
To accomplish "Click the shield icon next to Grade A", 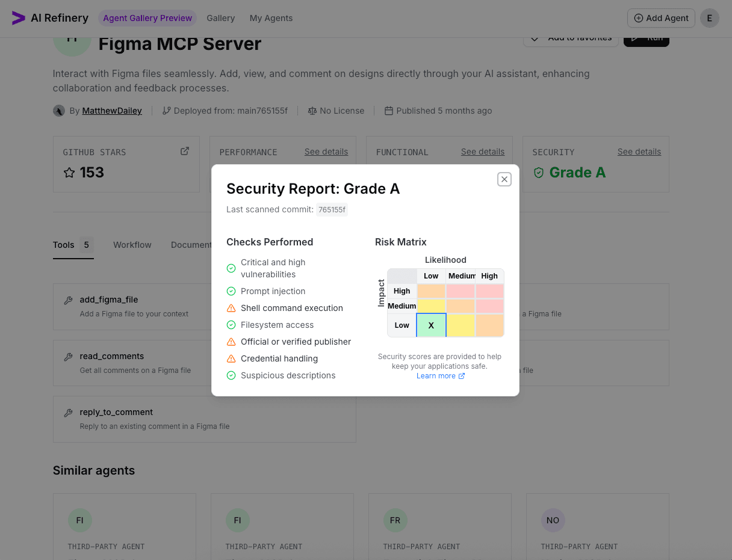I will 538,172.
